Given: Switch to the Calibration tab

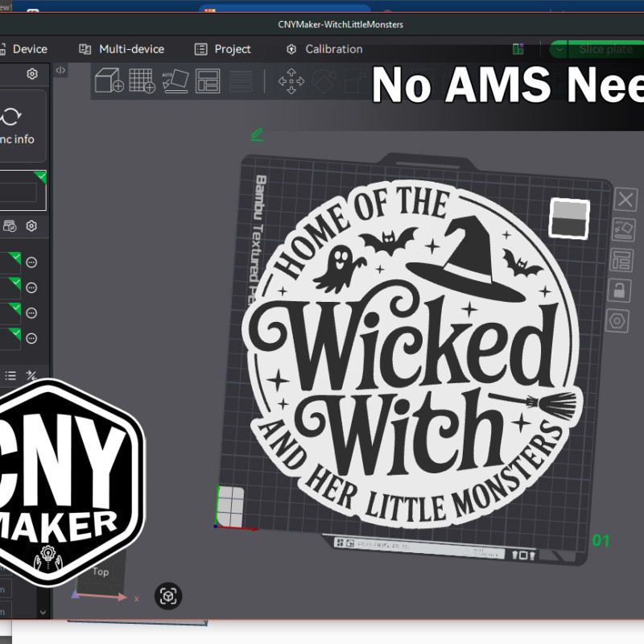Looking at the screenshot, I should click(x=324, y=49).
